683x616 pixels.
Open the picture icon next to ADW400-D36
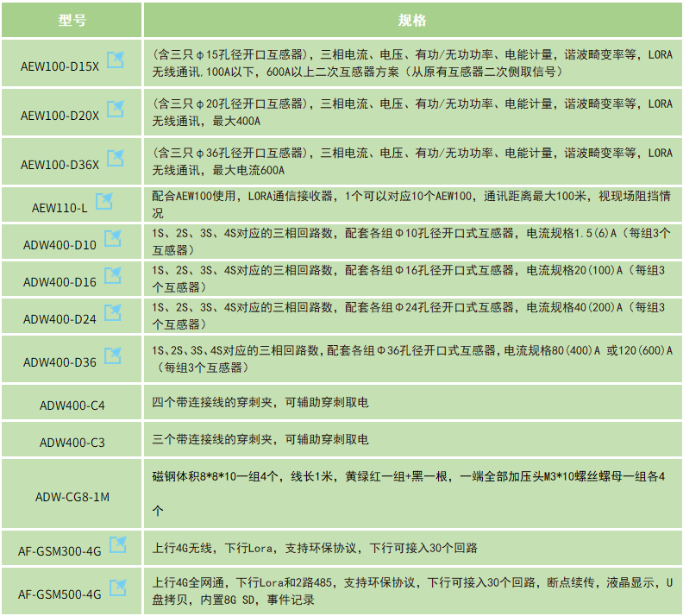pyautogui.click(x=112, y=355)
